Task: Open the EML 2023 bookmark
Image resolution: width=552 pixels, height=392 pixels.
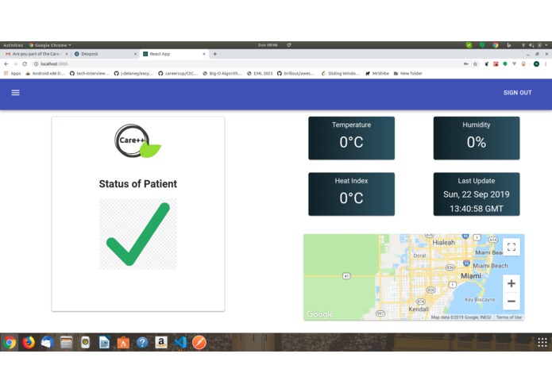Action: 260,74
